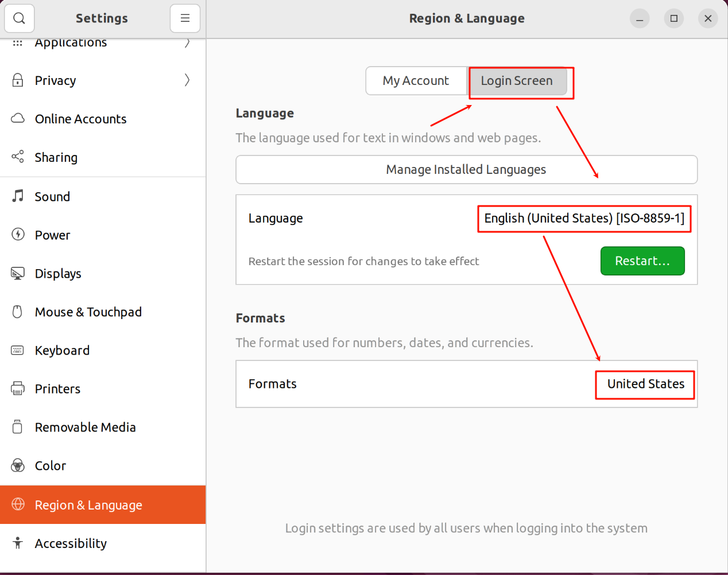Click the Sharing icon in sidebar
Viewport: 728px width, 575px height.
18,157
